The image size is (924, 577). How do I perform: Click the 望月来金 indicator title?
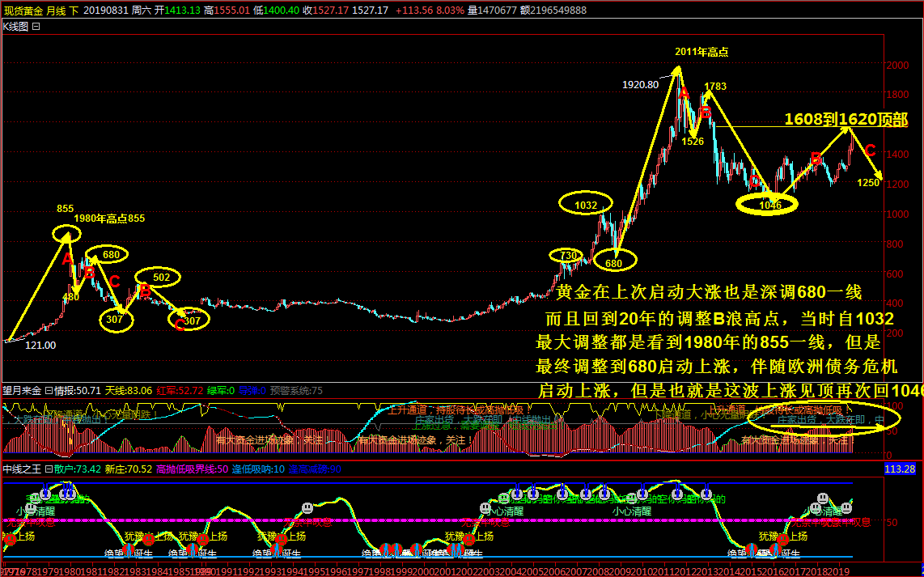(x=22, y=390)
